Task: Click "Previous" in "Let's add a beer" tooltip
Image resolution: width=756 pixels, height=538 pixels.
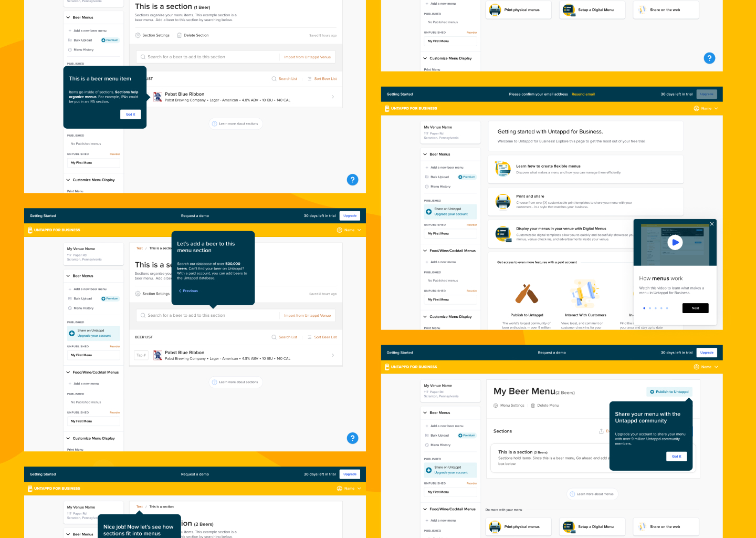Action: tap(188, 291)
